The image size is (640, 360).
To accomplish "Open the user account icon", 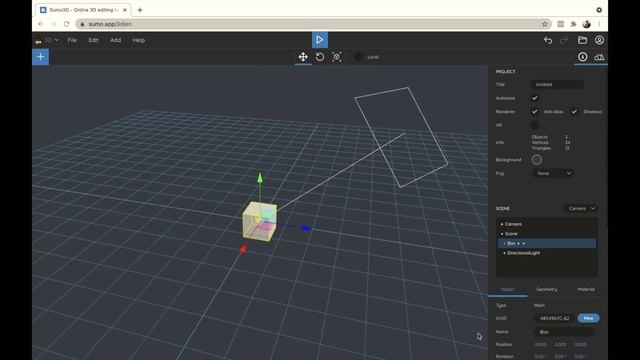I will pos(599,40).
